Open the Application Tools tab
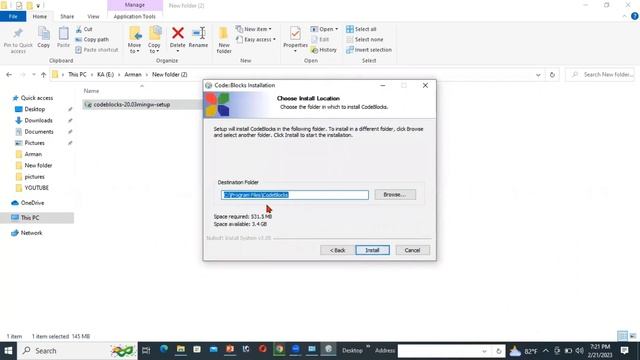640x360 pixels. tap(135, 16)
